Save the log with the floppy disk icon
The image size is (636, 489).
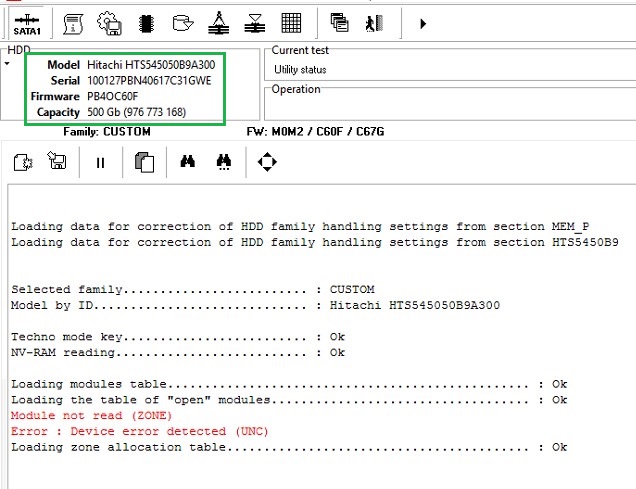[x=57, y=162]
